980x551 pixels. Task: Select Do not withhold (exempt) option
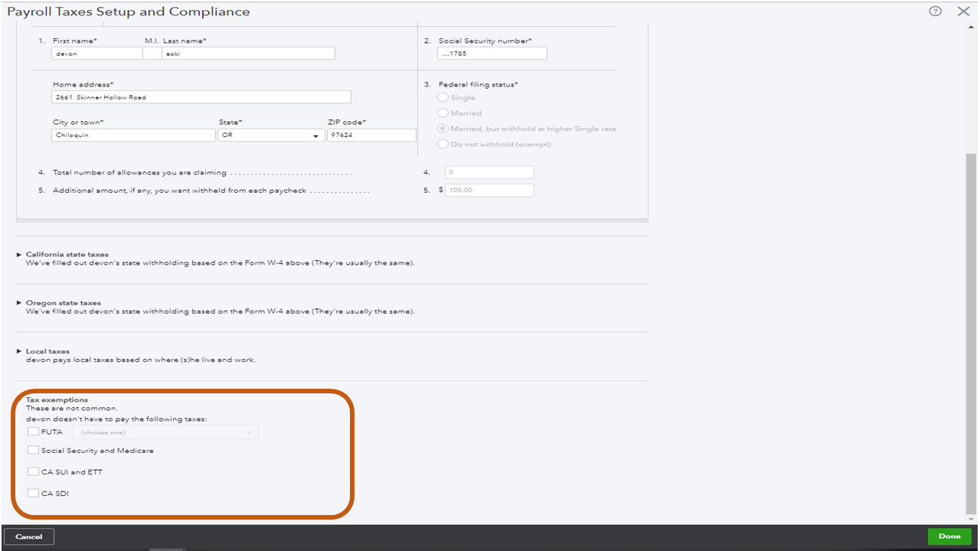443,144
